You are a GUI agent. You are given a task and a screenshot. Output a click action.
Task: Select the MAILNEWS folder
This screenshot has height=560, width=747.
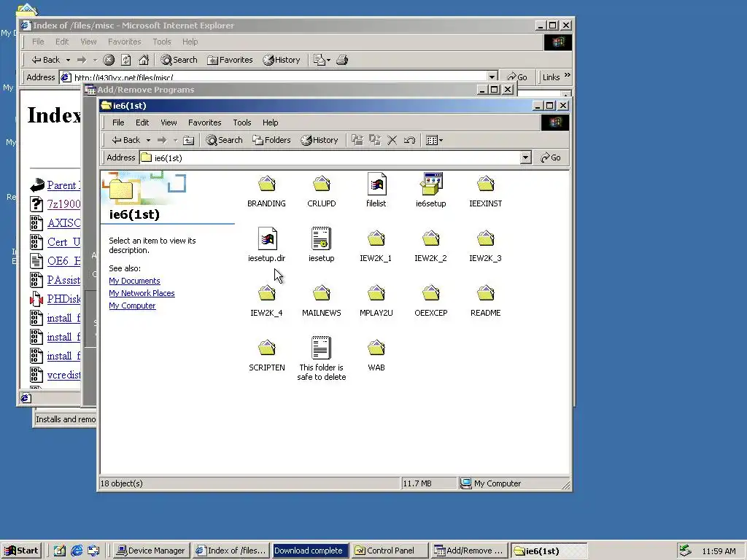[321, 300]
